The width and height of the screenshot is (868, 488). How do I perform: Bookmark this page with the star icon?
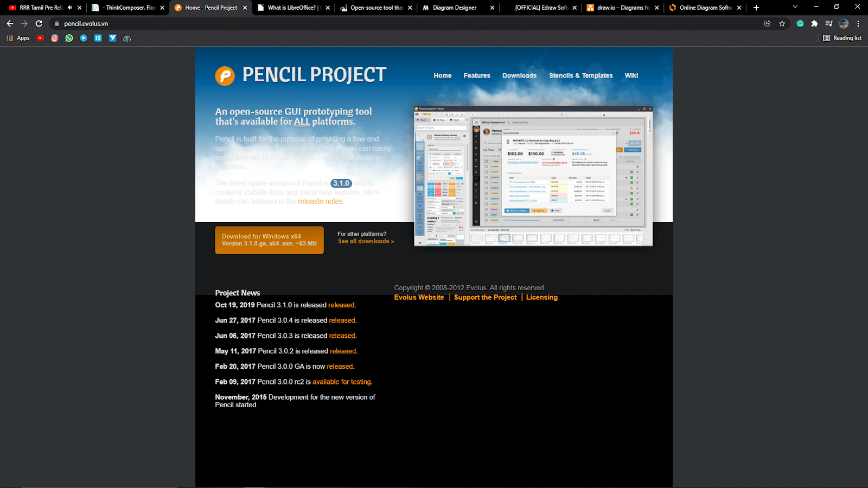782,23
